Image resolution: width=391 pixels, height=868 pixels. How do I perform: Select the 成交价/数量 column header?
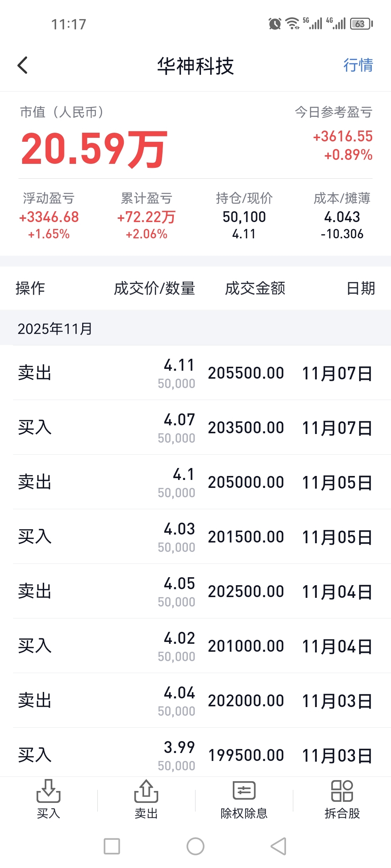(155, 288)
